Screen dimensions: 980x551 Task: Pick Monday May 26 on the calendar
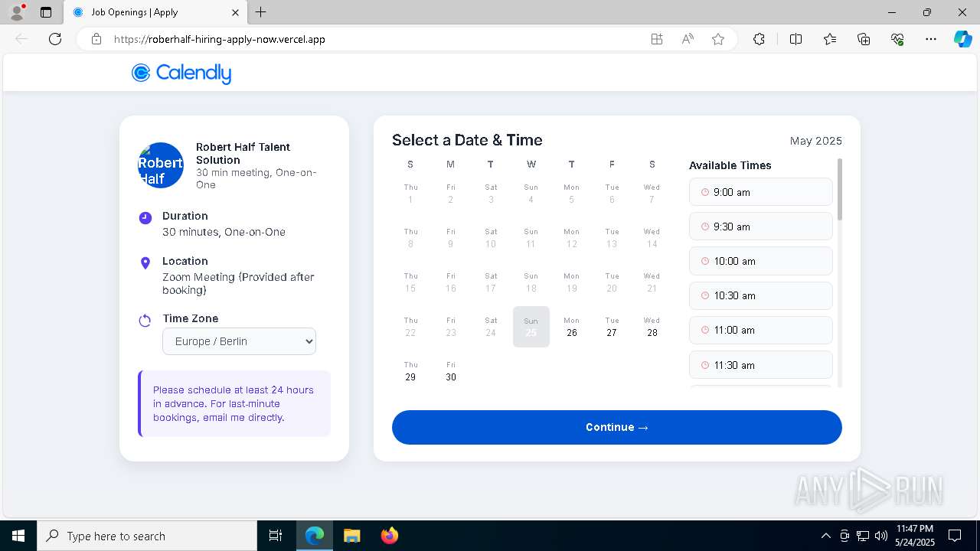click(571, 327)
